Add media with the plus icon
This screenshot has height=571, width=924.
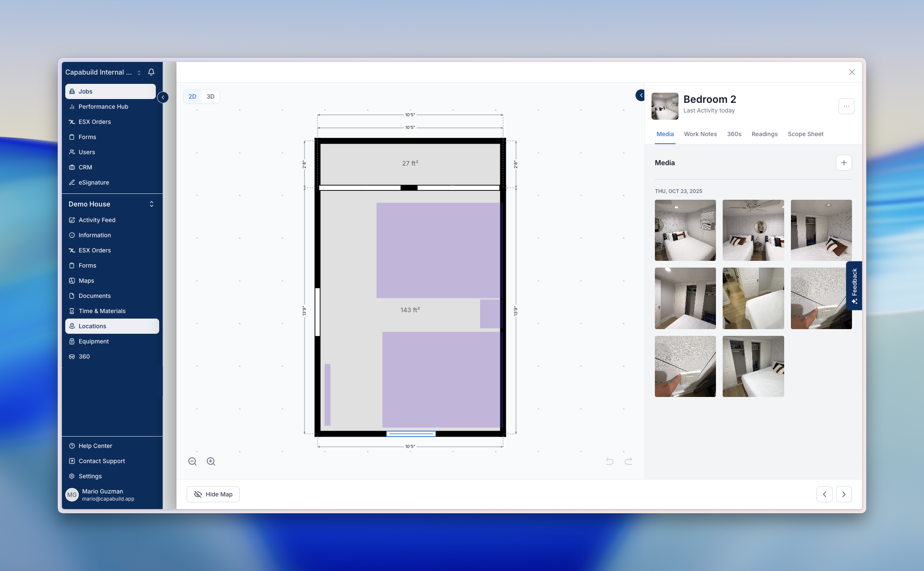844,163
